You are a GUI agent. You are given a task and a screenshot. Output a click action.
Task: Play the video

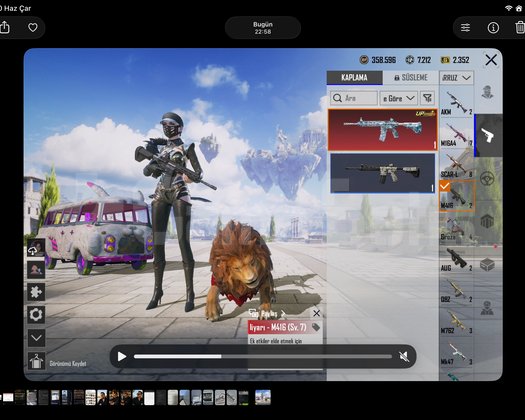click(122, 356)
